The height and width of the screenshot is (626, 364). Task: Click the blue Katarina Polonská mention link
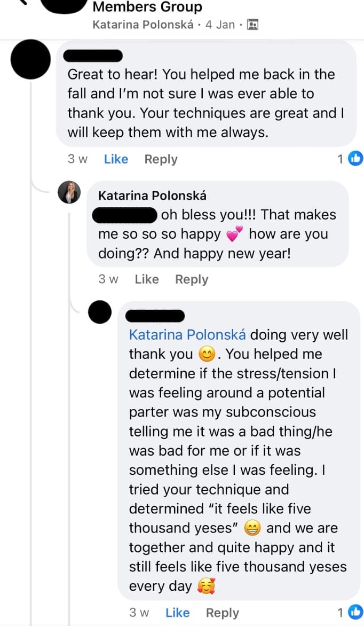click(187, 335)
